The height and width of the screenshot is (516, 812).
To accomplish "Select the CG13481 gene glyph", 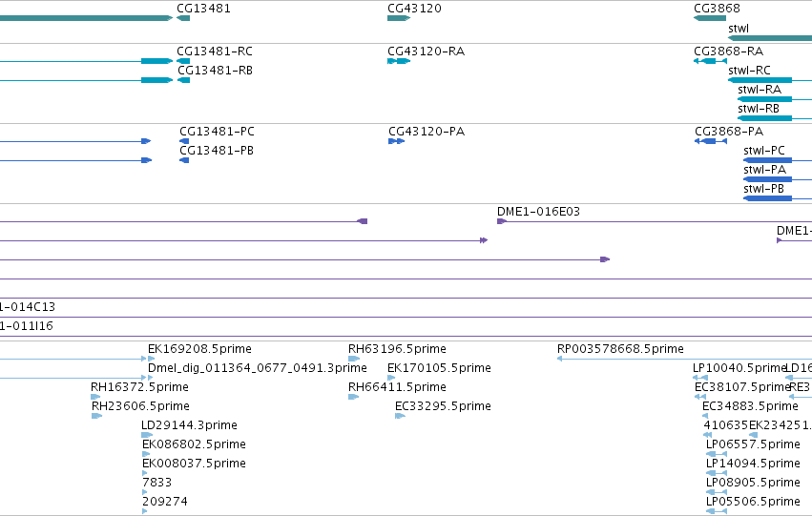I will point(183,18).
